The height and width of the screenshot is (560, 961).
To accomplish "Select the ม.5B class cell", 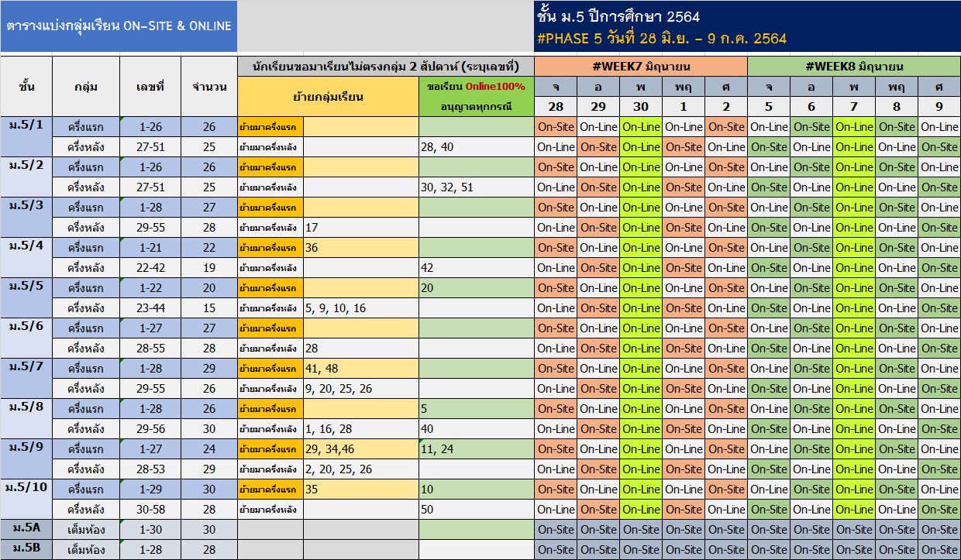I will (x=26, y=550).
